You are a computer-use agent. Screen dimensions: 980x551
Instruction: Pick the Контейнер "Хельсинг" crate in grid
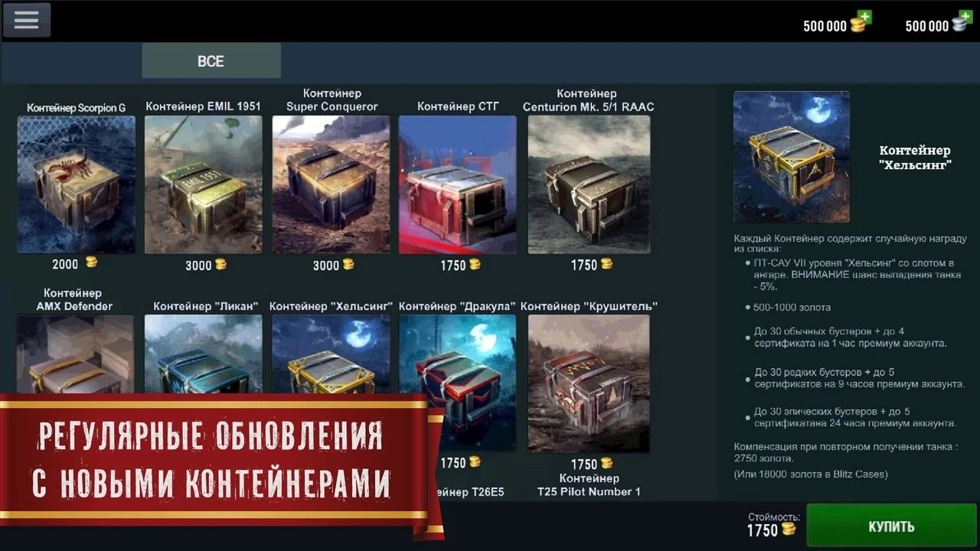pyautogui.click(x=331, y=354)
